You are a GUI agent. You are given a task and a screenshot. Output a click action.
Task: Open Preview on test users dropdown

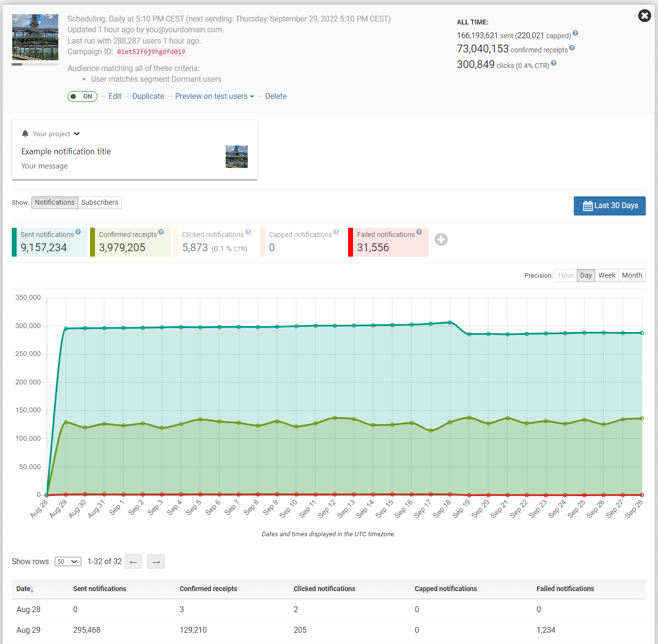pyautogui.click(x=214, y=96)
